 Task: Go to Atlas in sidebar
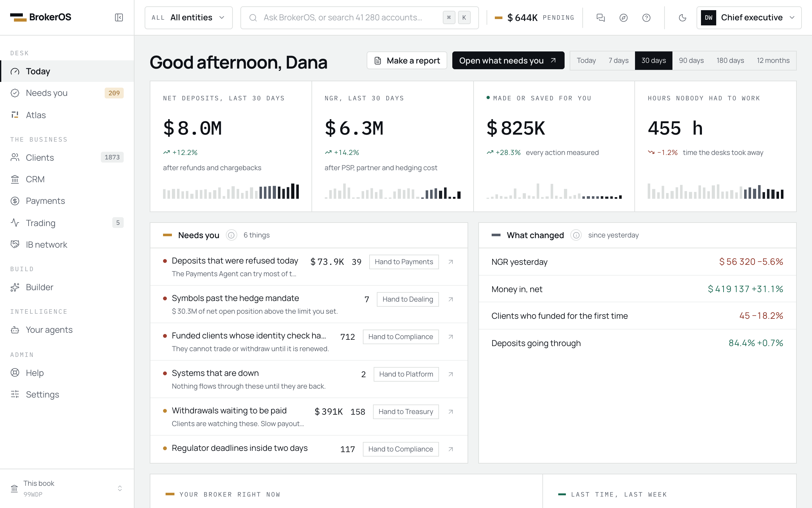pos(67,115)
